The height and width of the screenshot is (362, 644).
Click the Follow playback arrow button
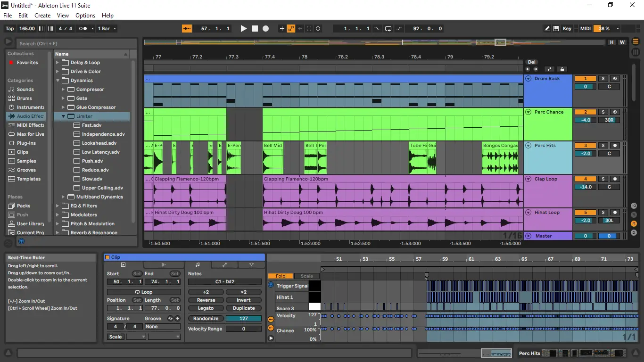pyautogui.click(x=187, y=29)
